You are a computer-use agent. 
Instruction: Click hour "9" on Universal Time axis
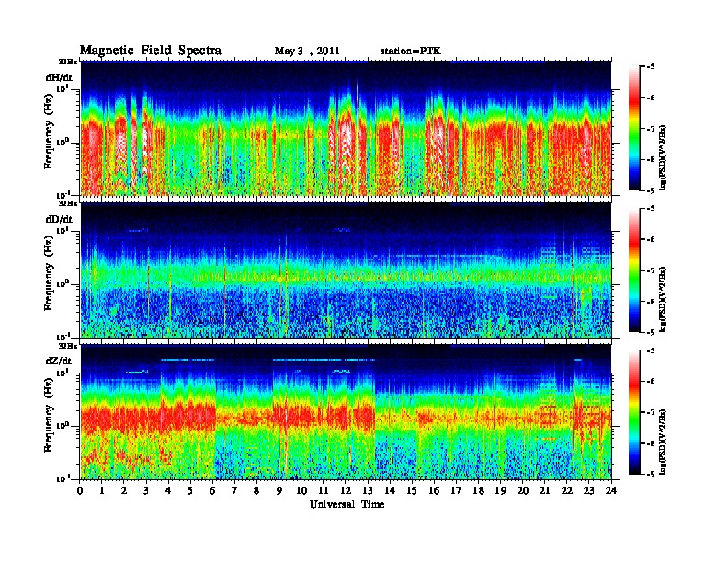click(279, 490)
